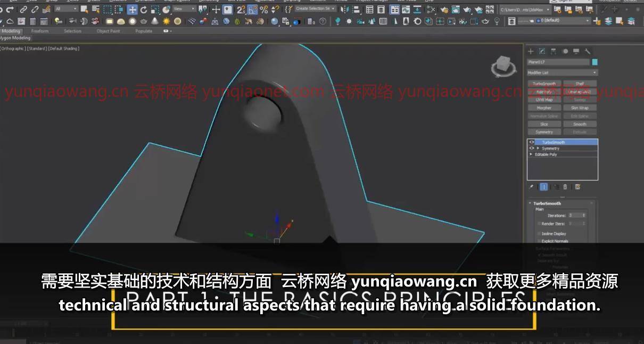Switch to the Freeform ribbon tab

point(40,31)
